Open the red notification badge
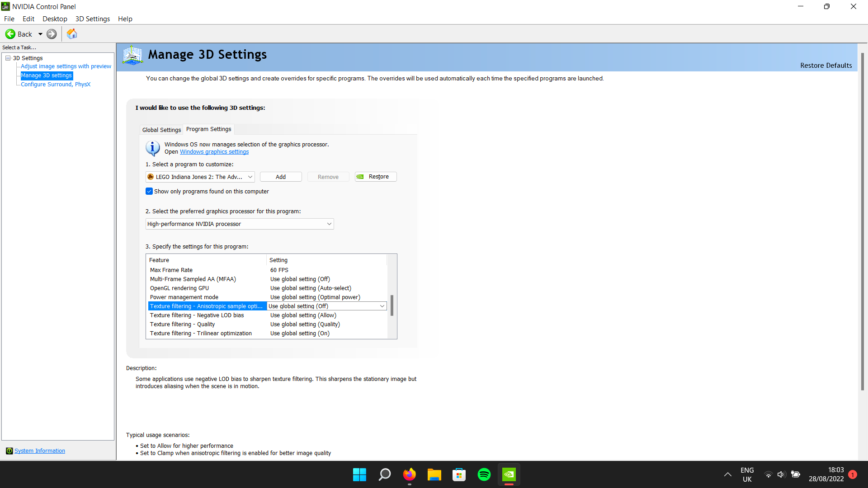868x488 pixels. (853, 474)
